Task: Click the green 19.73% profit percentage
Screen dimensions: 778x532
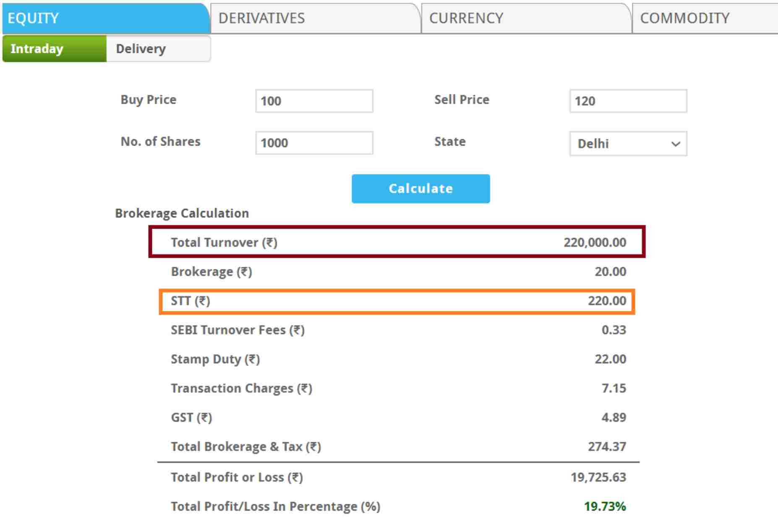Action: pyautogui.click(x=605, y=506)
